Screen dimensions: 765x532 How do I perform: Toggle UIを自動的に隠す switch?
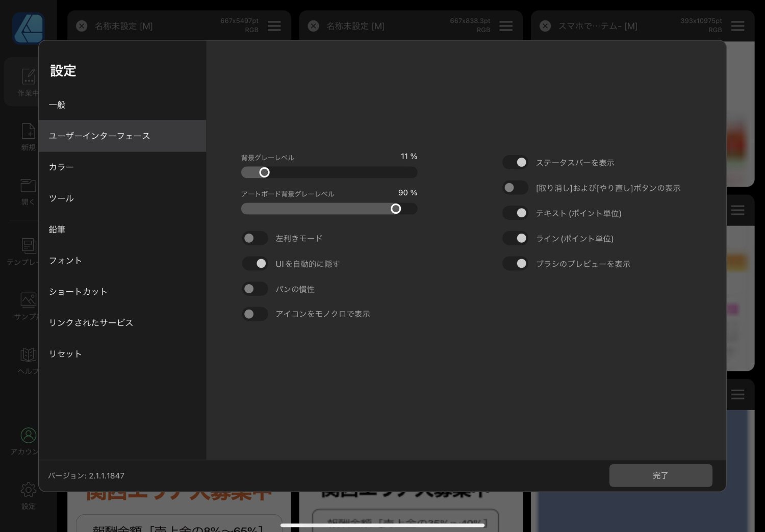tap(254, 264)
